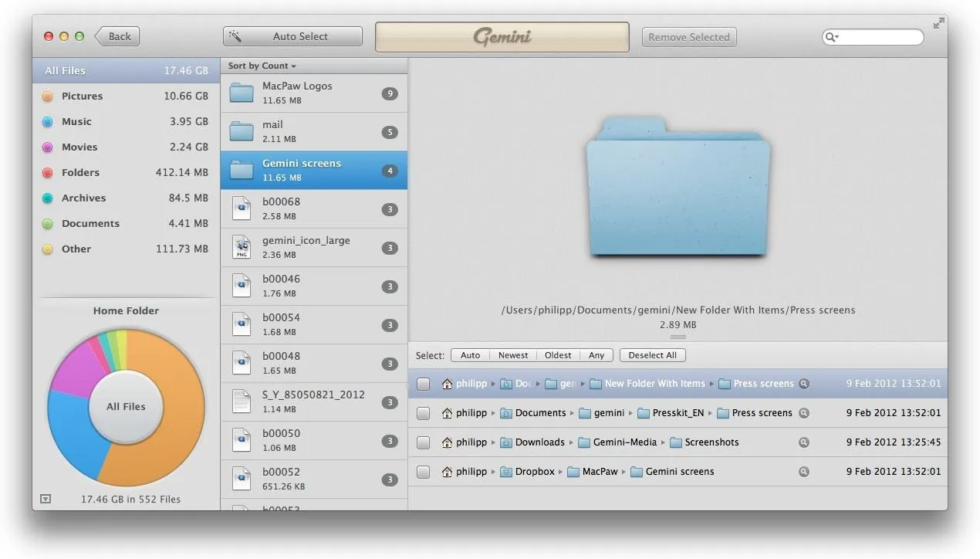Click b00054 file icon
The image size is (980, 559).
point(242,325)
